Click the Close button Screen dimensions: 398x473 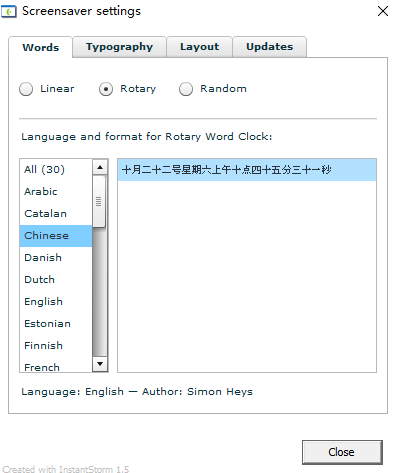(x=342, y=452)
